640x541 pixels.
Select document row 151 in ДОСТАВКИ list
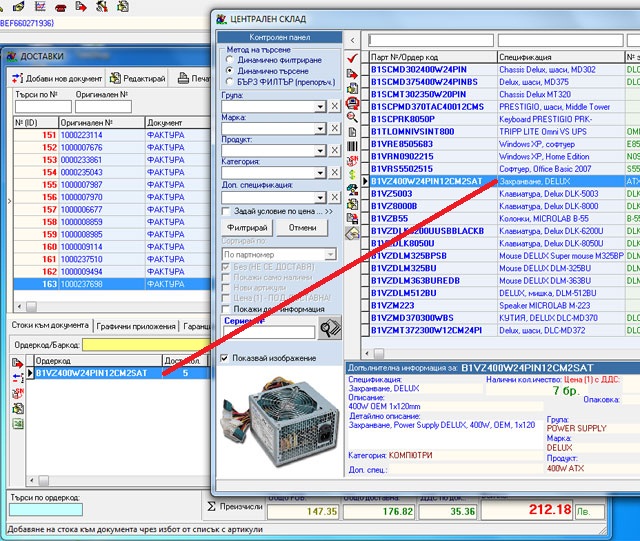tap(112, 135)
